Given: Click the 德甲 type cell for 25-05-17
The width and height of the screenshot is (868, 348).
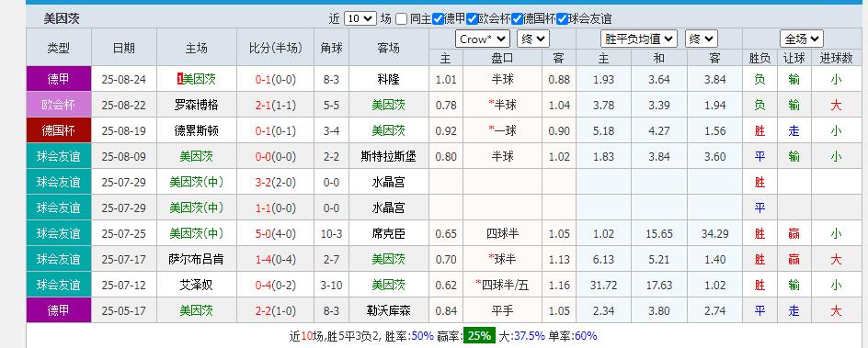Looking at the screenshot, I should [59, 310].
